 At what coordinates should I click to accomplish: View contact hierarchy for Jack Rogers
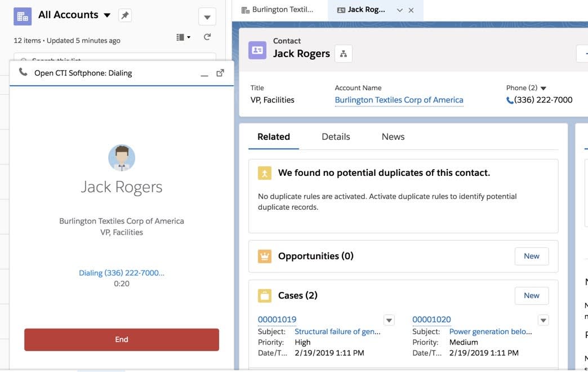344,54
